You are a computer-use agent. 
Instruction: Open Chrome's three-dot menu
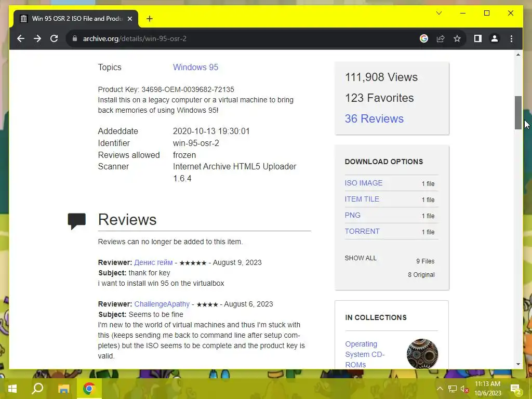(x=511, y=38)
